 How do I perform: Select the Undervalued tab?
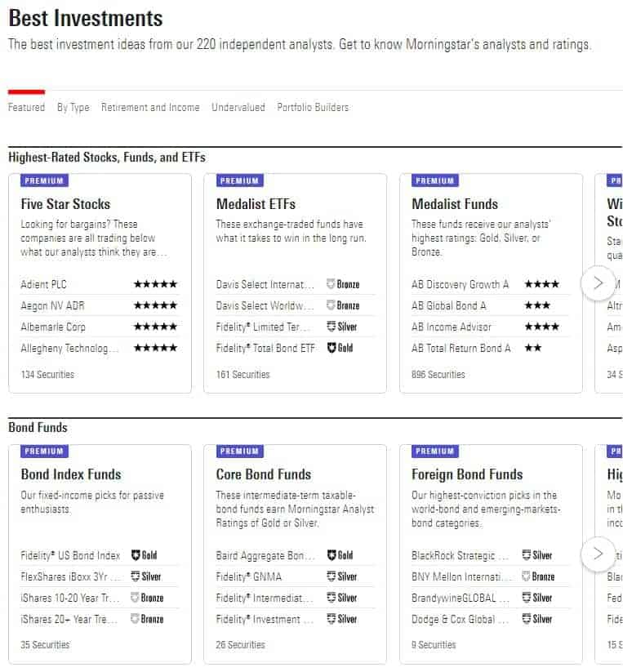(238, 107)
